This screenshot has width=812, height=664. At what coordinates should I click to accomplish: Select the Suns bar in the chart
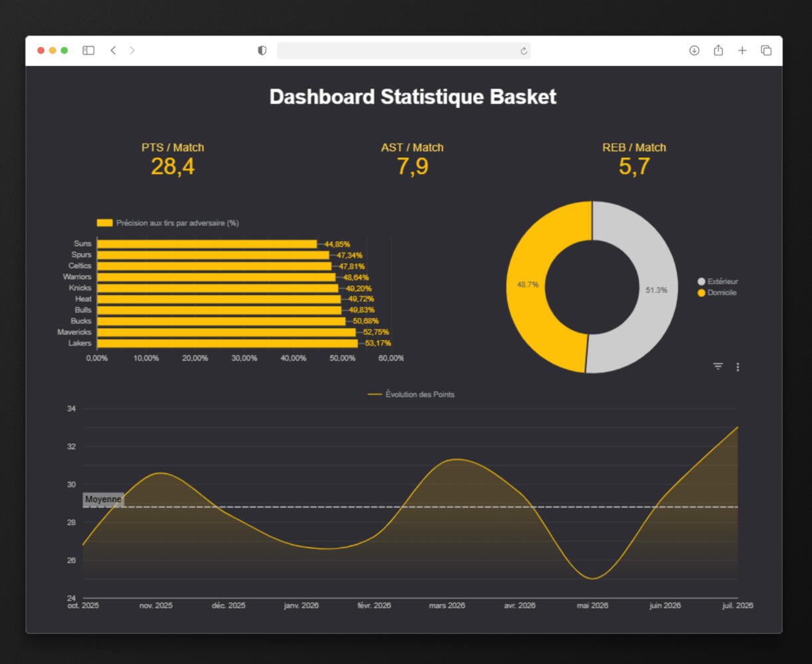pos(207,244)
